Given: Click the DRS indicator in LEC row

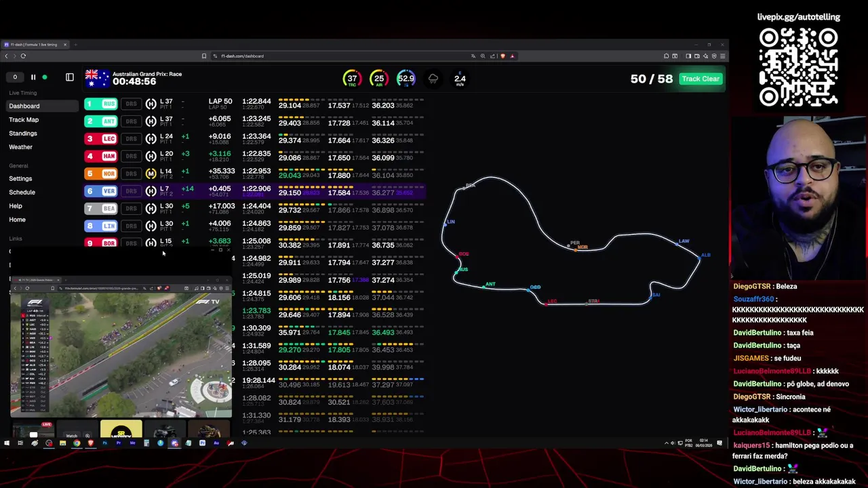Looking at the screenshot, I should [131, 139].
